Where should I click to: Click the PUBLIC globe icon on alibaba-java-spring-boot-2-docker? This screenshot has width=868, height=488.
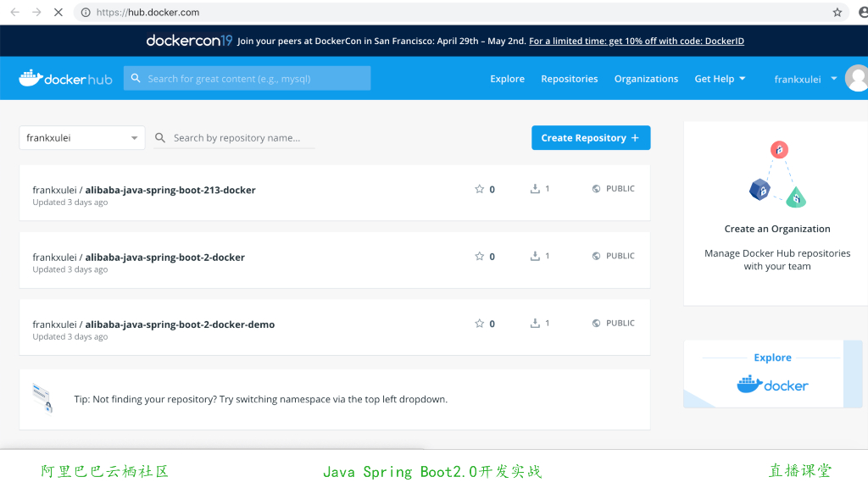coord(595,255)
